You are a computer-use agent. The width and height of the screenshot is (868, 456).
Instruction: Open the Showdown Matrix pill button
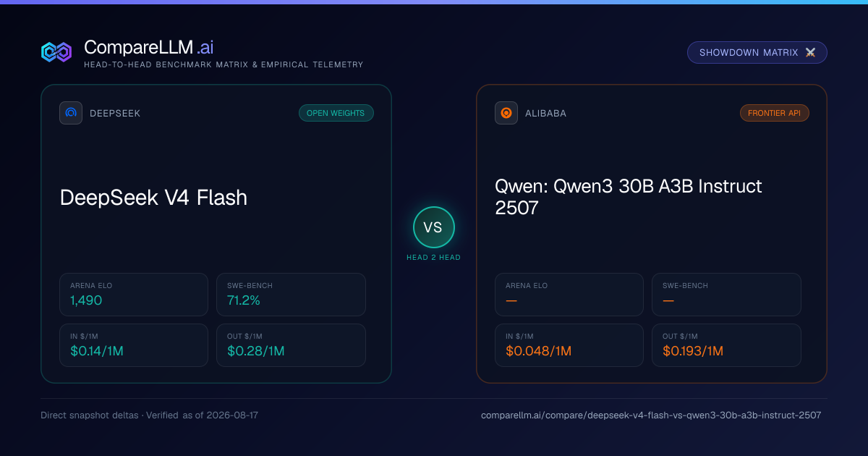click(x=757, y=53)
